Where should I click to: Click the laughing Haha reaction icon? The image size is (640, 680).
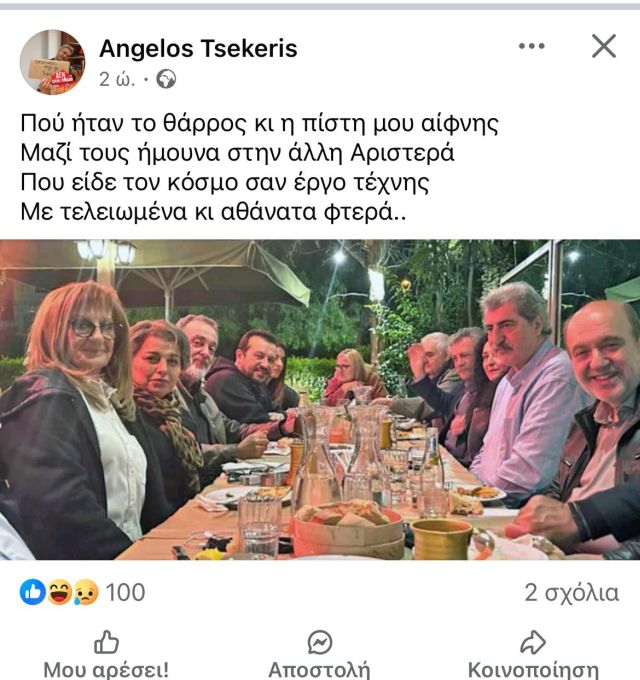[x=59, y=592]
